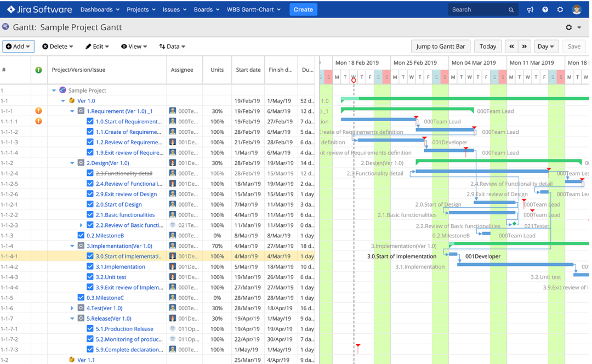Viewport: 592px width, 364px height.
Task: Click the Edit pencil icon
Action: (x=89, y=46)
